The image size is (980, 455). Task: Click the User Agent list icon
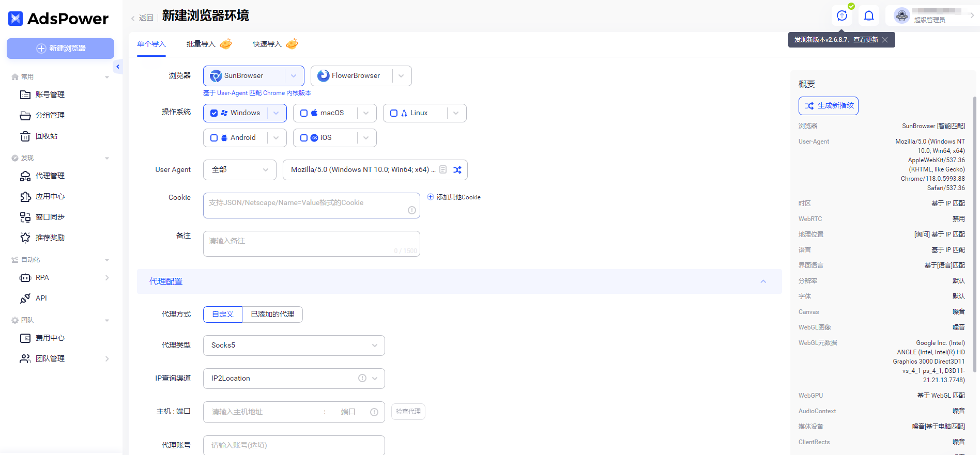point(443,170)
